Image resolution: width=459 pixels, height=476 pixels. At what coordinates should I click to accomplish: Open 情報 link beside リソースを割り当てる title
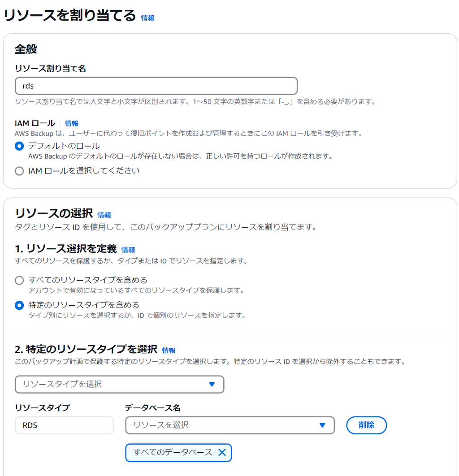click(148, 18)
